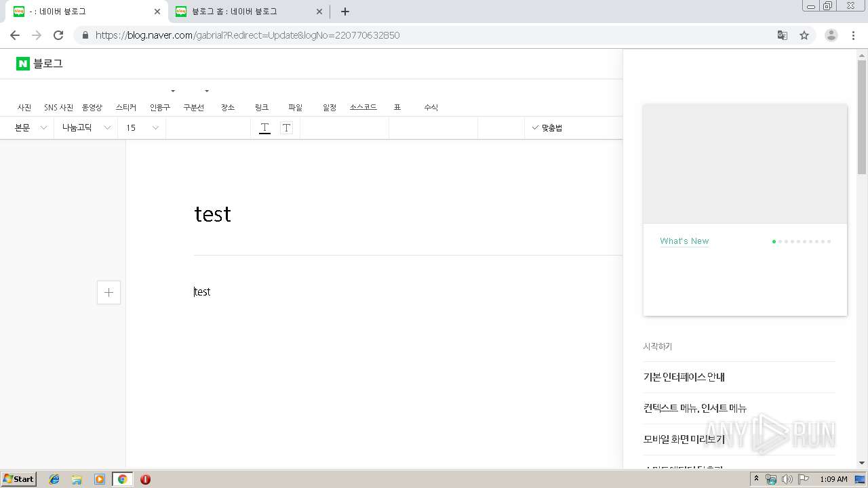The width and height of the screenshot is (868, 488).
Task: Insert a quotation with 인용구
Action: coord(160,108)
